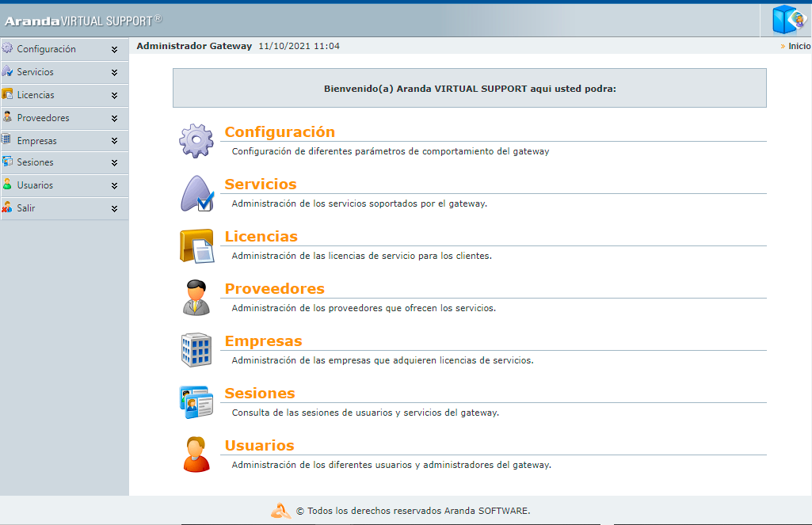Select Configuración in the sidebar menu
The image size is (812, 525).
(46, 49)
